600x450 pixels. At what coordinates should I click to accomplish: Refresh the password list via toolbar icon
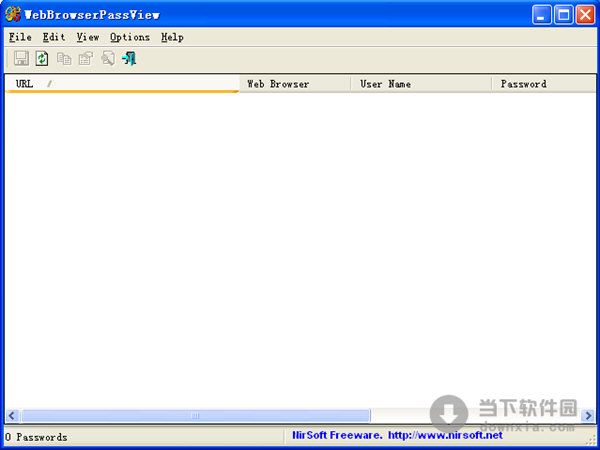click(42, 59)
